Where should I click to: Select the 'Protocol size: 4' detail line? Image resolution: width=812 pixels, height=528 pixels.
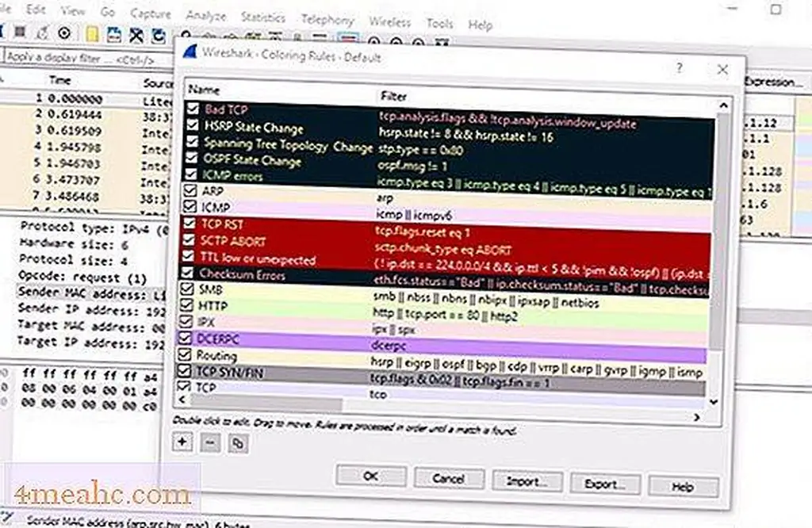coord(73,260)
